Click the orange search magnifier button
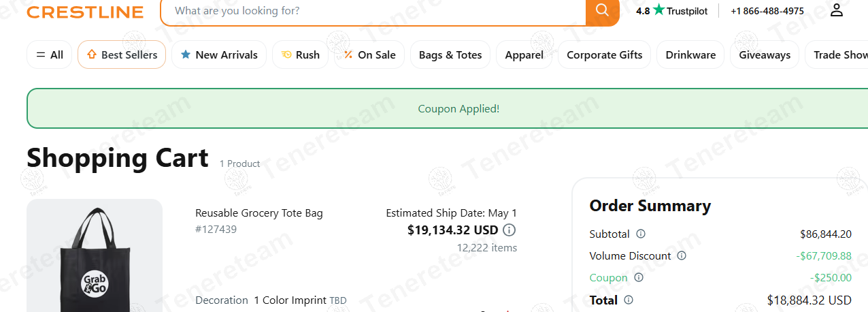 click(602, 11)
